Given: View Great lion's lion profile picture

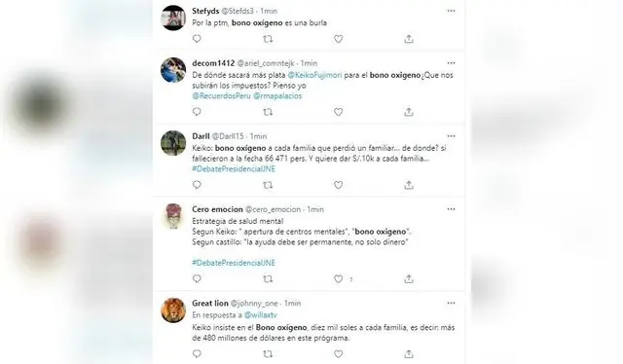Looking at the screenshot, I should [173, 309].
